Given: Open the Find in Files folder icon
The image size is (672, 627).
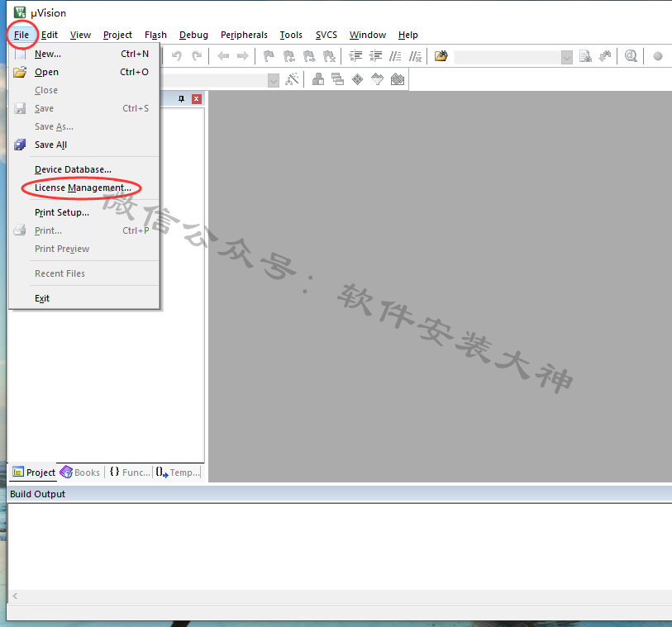Looking at the screenshot, I should pos(441,56).
